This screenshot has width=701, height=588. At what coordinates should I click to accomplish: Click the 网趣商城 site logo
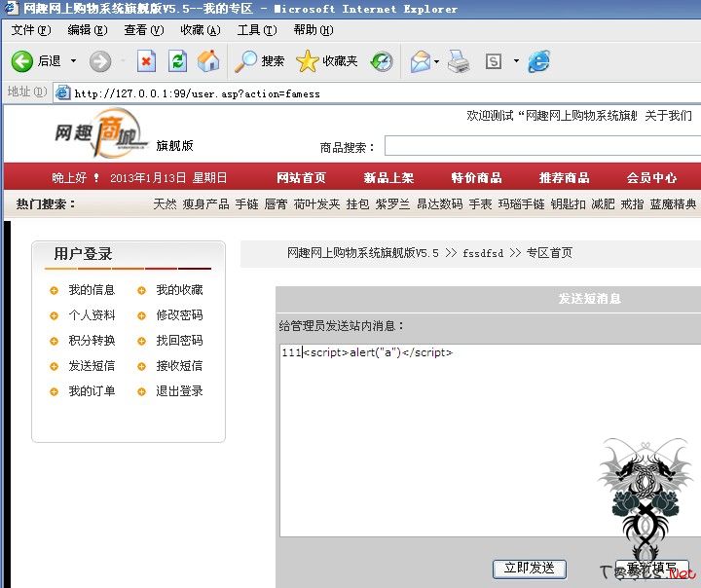[x=100, y=132]
